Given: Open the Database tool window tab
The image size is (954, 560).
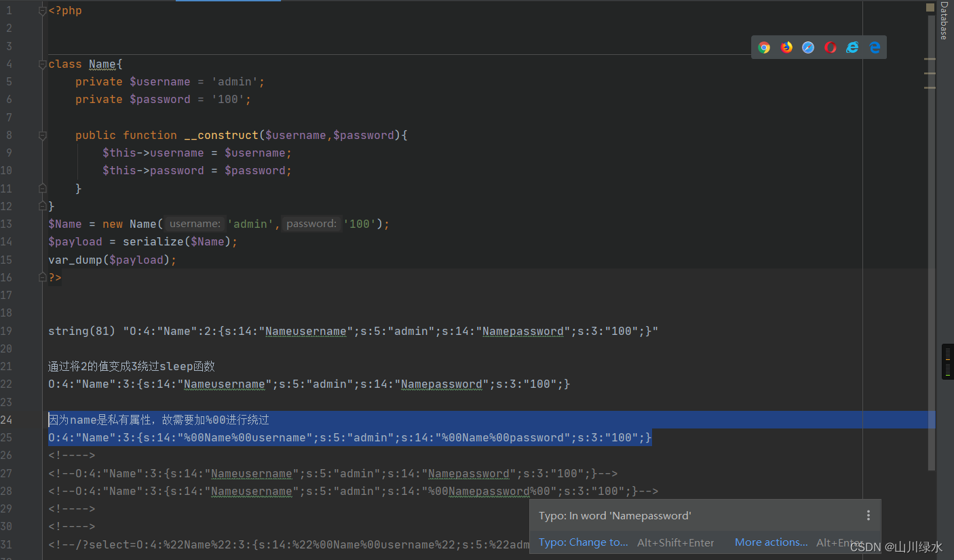Looking at the screenshot, I should (x=944, y=20).
